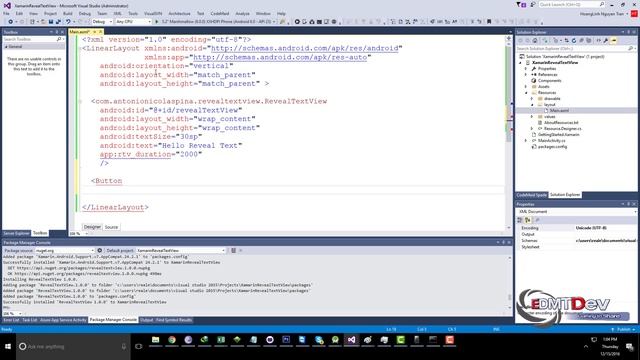Select the Components node
The width and height of the screenshot is (640, 360).
[549, 80]
